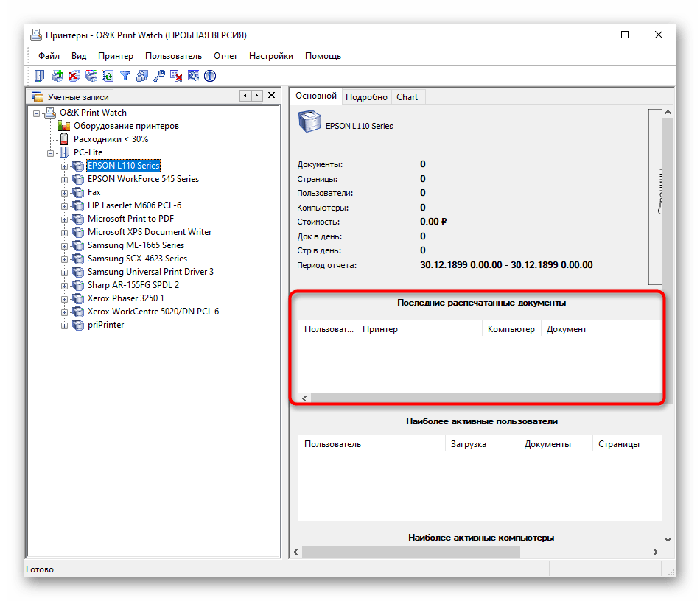Expand the Xerox Phaser 3250 1 node
700x601 pixels.
(x=64, y=299)
